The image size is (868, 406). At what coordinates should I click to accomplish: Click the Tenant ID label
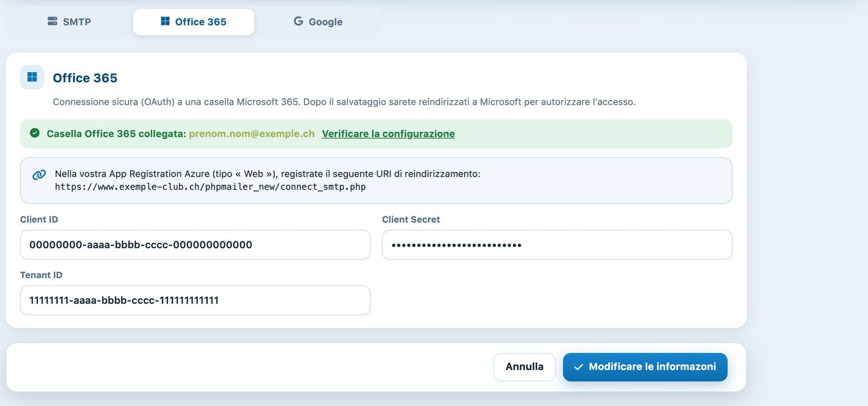[x=41, y=275]
